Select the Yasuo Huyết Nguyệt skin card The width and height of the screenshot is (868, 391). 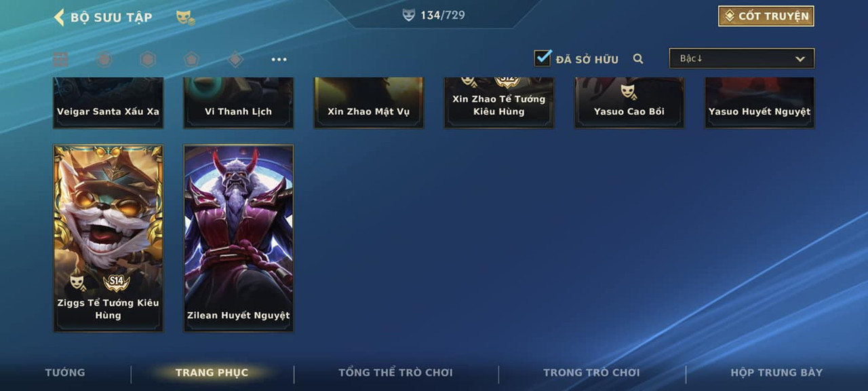tap(759, 103)
